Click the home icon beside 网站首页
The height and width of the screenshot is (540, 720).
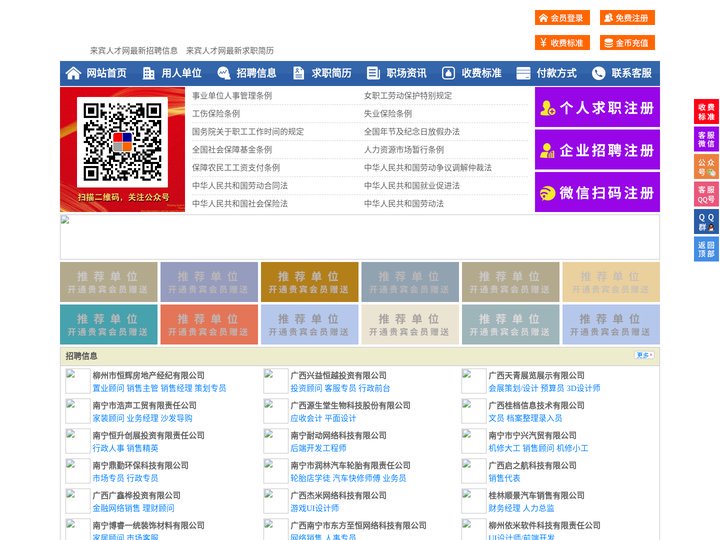point(73,73)
